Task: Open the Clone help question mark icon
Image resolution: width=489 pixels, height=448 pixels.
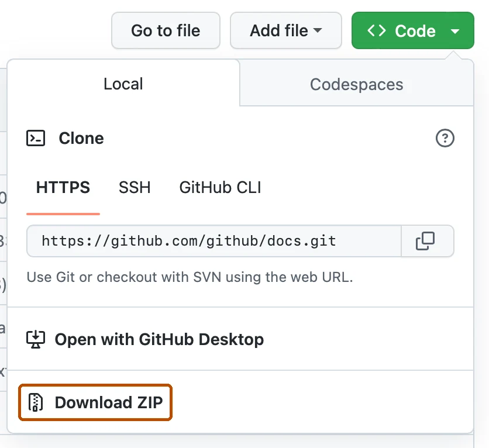Action: (x=445, y=138)
